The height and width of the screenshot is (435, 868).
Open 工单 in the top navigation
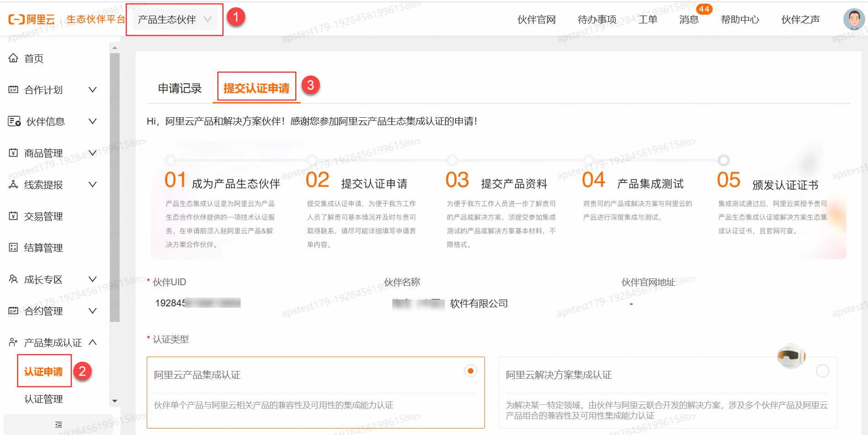(x=648, y=20)
